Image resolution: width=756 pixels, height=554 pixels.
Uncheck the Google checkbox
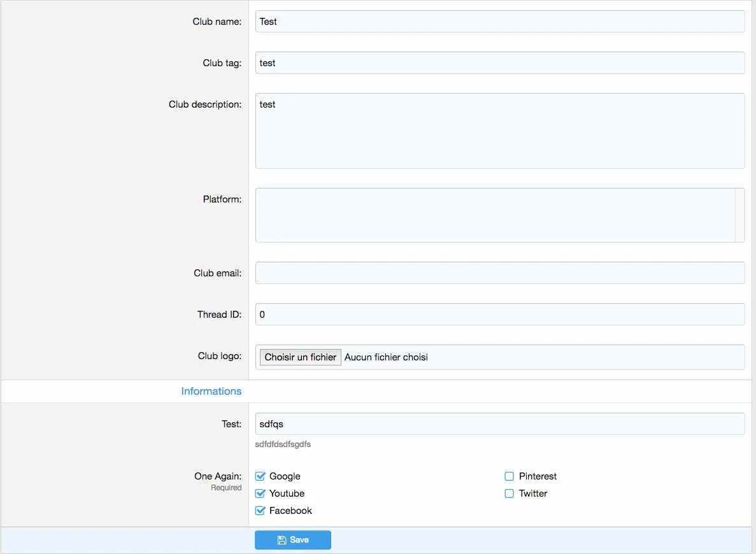point(260,476)
